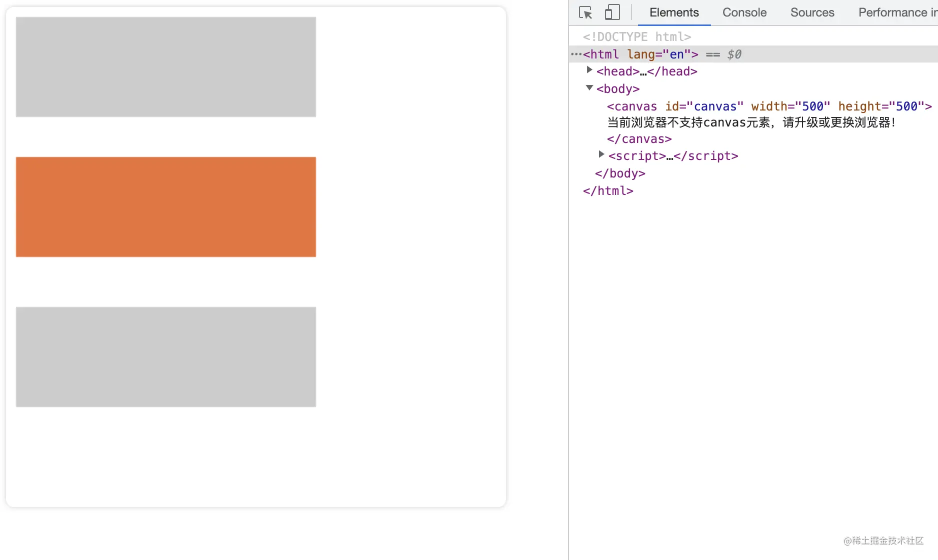Select the closing </body> tag
This screenshot has width=938, height=560.
click(x=620, y=173)
